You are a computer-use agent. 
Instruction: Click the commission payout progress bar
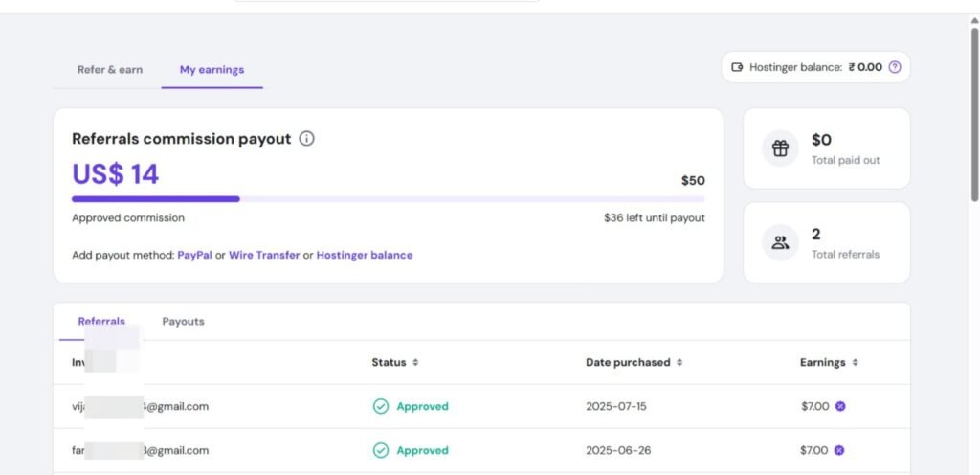pyautogui.click(x=388, y=199)
